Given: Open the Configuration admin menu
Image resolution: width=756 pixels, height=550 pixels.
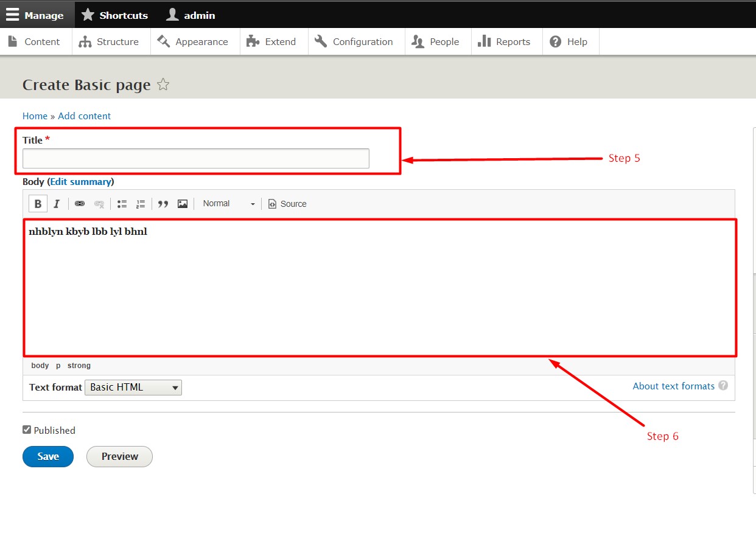Looking at the screenshot, I should 356,41.
